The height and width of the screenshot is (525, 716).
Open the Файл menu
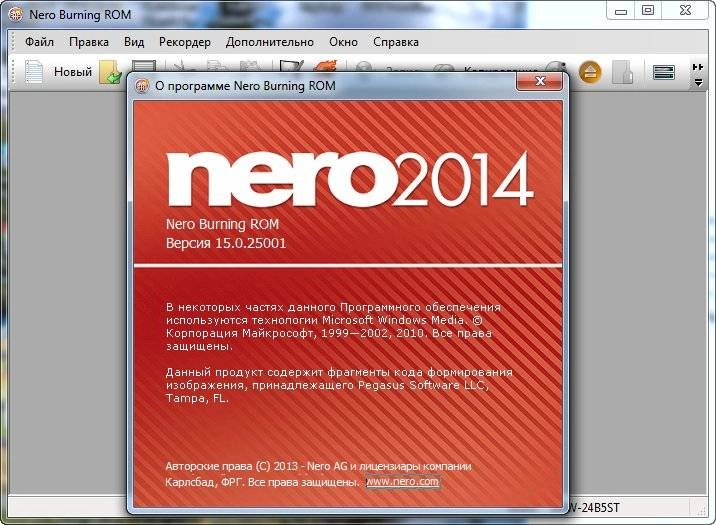(x=39, y=42)
